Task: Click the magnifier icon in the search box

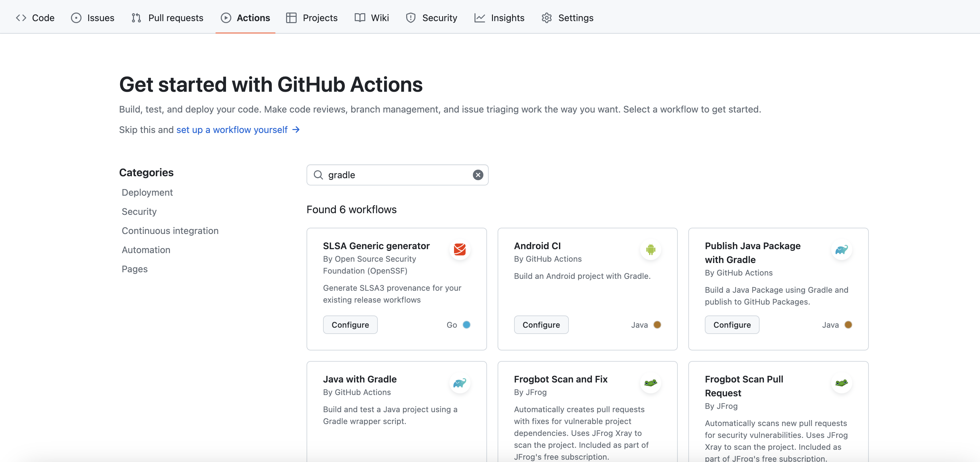Action: (x=318, y=175)
